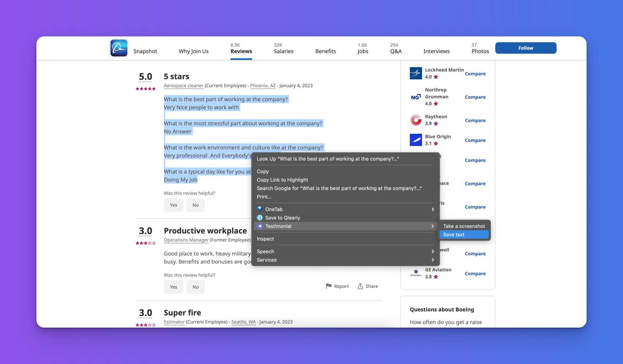The image size is (623, 364).
Task: Expand the OneTab submenu
Action: [x=432, y=209]
